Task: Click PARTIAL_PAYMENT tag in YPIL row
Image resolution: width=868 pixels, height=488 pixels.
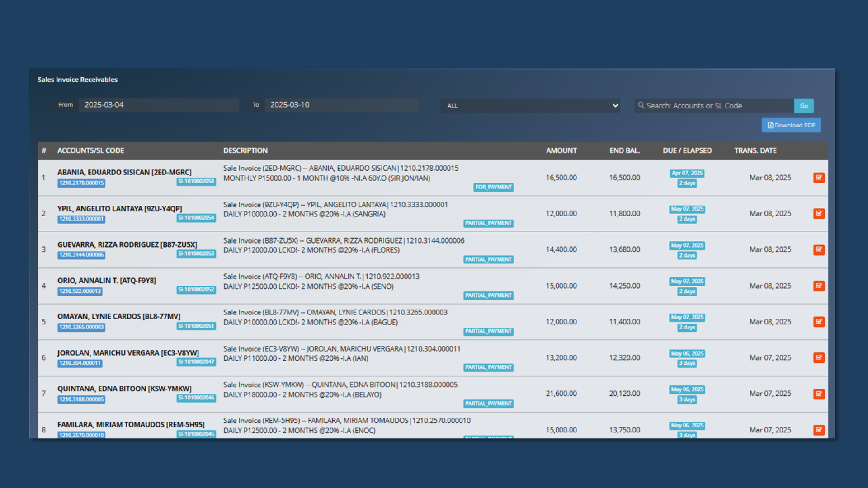Action: 488,223
